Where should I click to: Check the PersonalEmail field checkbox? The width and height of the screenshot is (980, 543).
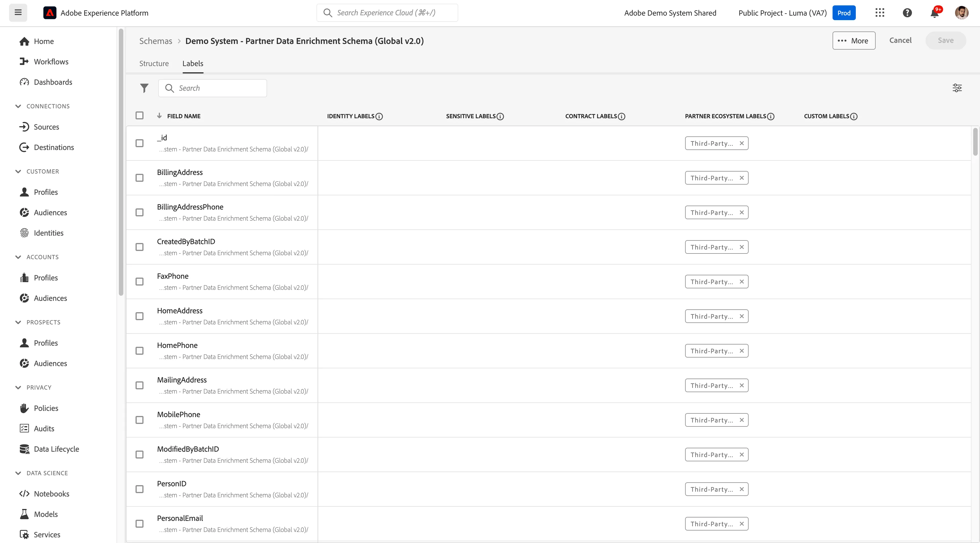[x=140, y=524]
